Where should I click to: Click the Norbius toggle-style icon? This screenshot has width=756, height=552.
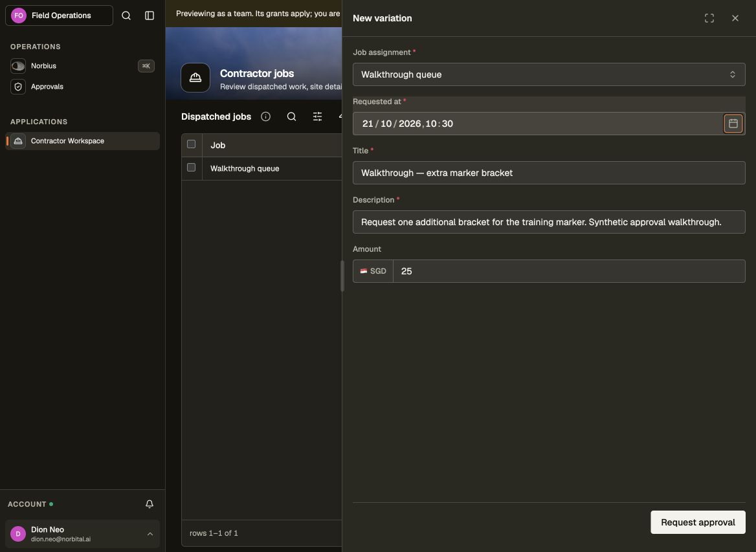(18, 66)
